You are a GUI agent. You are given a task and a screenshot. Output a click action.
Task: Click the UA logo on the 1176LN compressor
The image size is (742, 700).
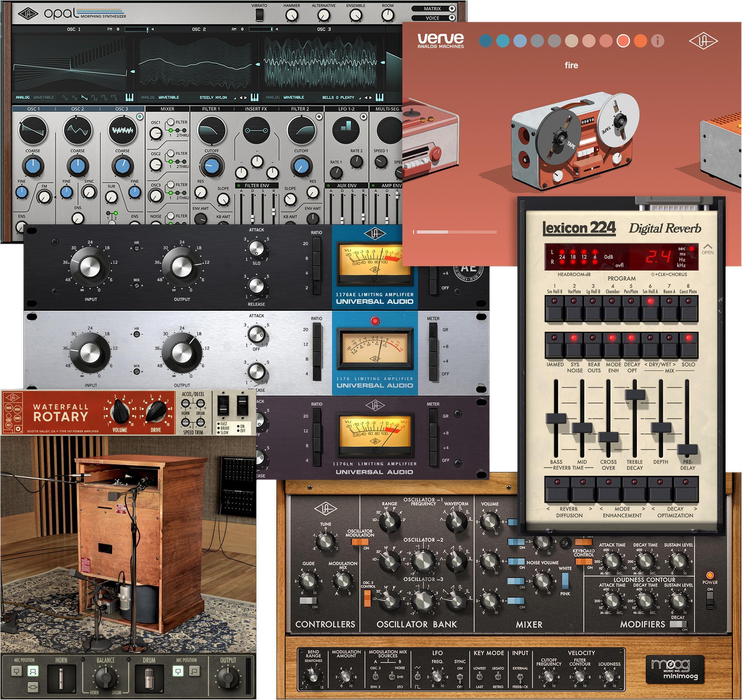click(x=375, y=405)
